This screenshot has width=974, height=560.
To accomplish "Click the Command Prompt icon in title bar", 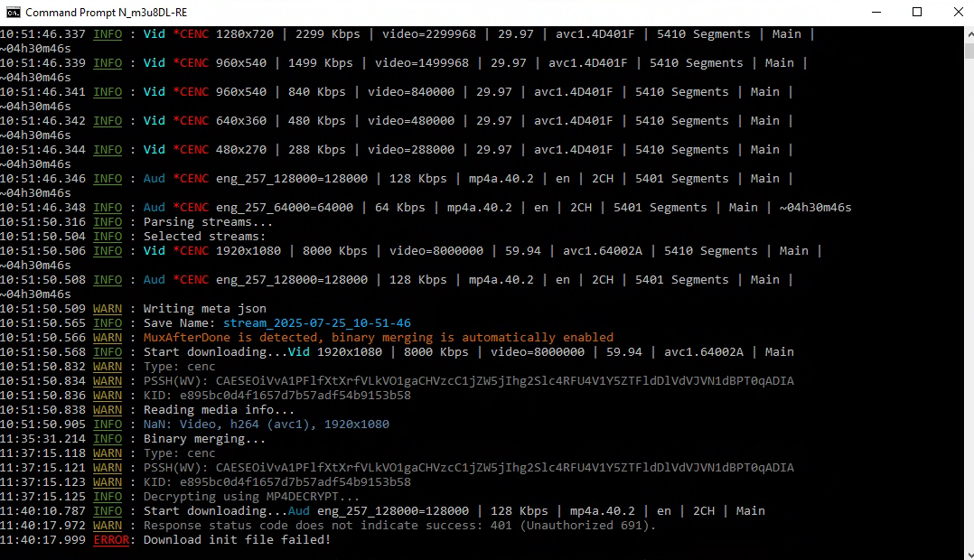I will click(x=13, y=13).
